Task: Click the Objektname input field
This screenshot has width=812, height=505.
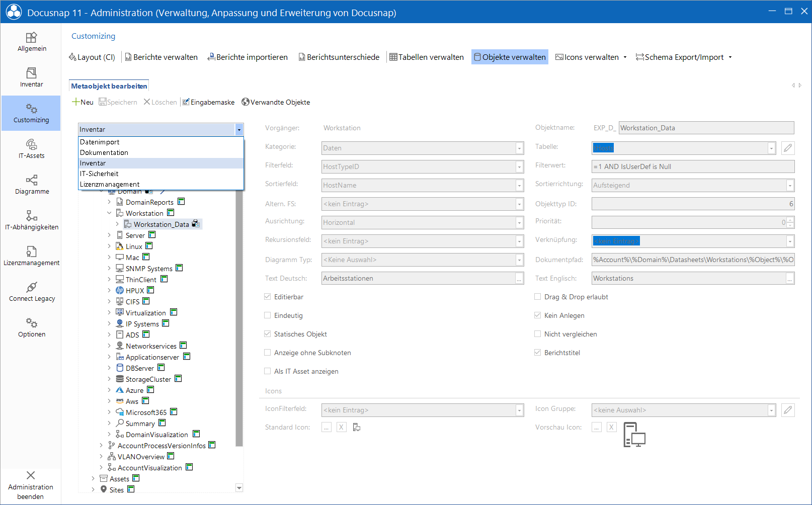Action: click(x=706, y=128)
